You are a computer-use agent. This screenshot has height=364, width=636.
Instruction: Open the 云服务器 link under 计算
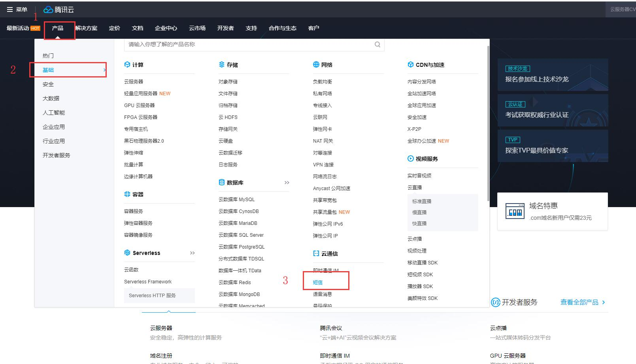point(134,81)
